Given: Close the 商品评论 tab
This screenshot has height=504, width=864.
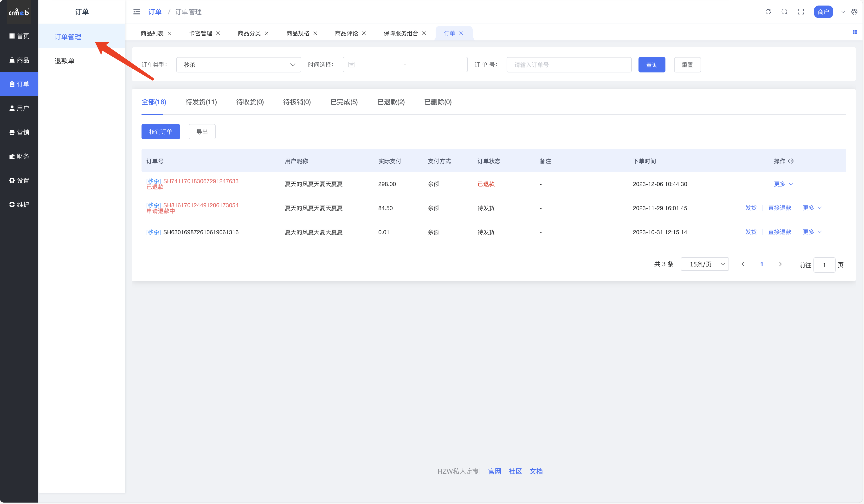Looking at the screenshot, I should click(x=364, y=33).
